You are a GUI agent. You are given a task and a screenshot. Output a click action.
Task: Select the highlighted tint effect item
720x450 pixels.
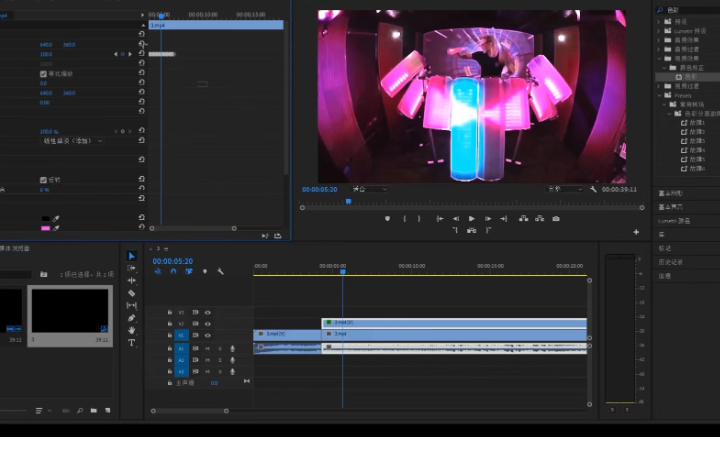pos(687,77)
